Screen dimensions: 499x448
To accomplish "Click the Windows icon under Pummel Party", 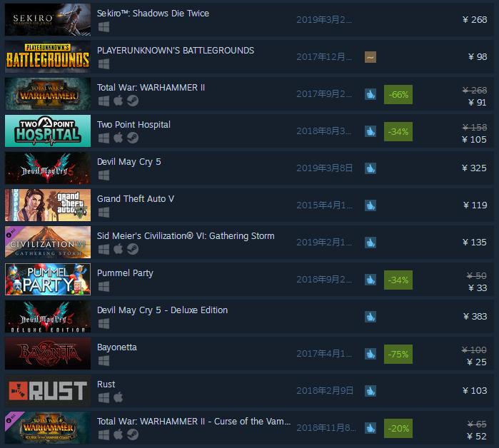I will tap(104, 287).
